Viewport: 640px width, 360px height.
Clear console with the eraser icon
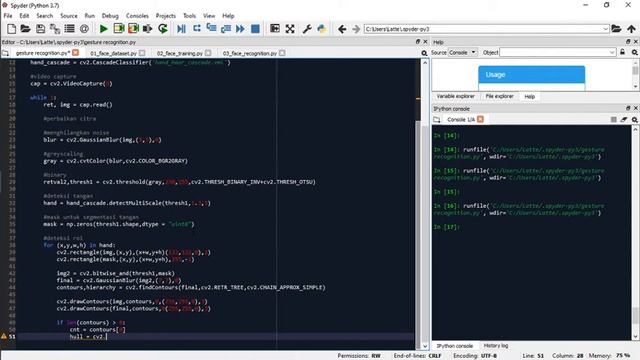click(x=624, y=120)
